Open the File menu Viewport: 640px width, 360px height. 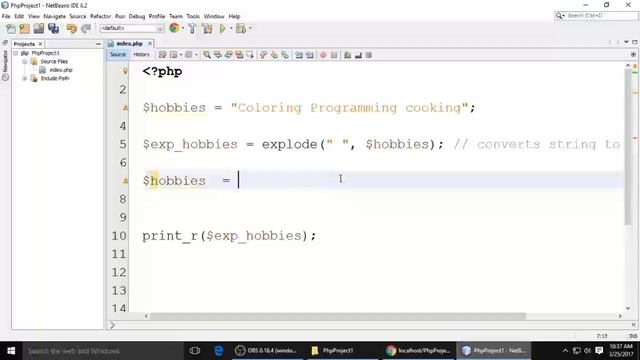coord(6,16)
